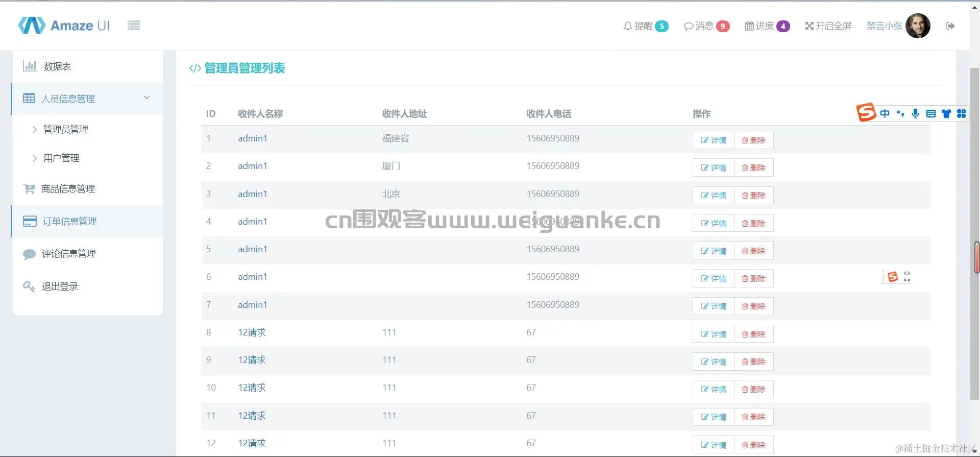Click 详情 edit icon in row 9

click(704, 362)
